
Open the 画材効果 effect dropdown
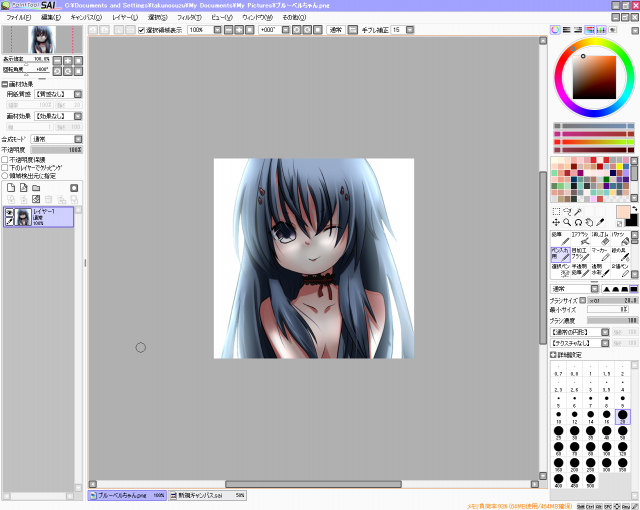coord(78,116)
